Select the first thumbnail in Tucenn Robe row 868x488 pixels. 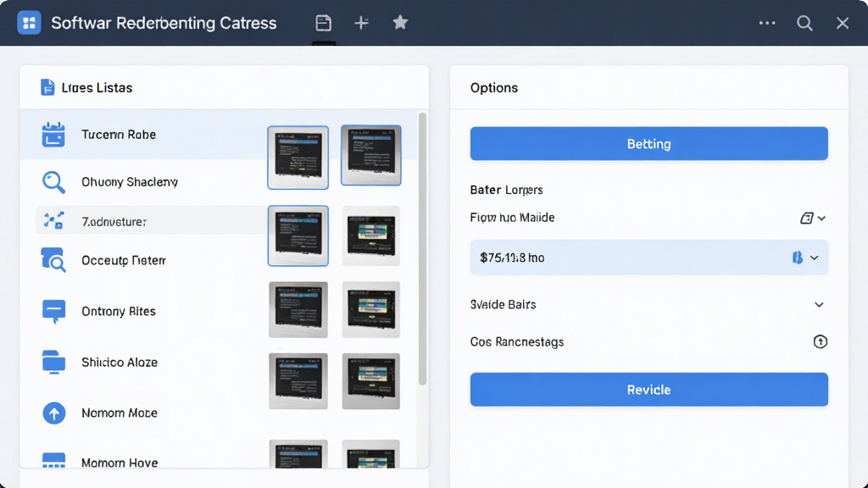point(298,158)
